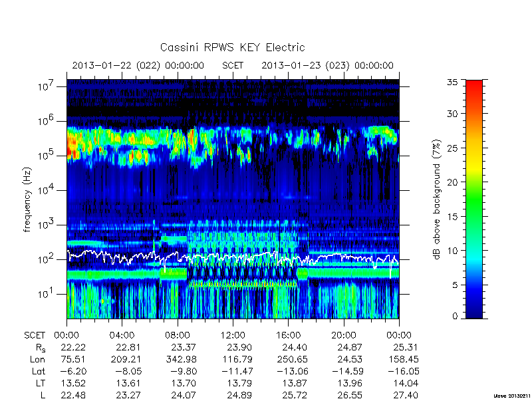Click LT value 13.87
Screen dimensions: 532x399
295,383
